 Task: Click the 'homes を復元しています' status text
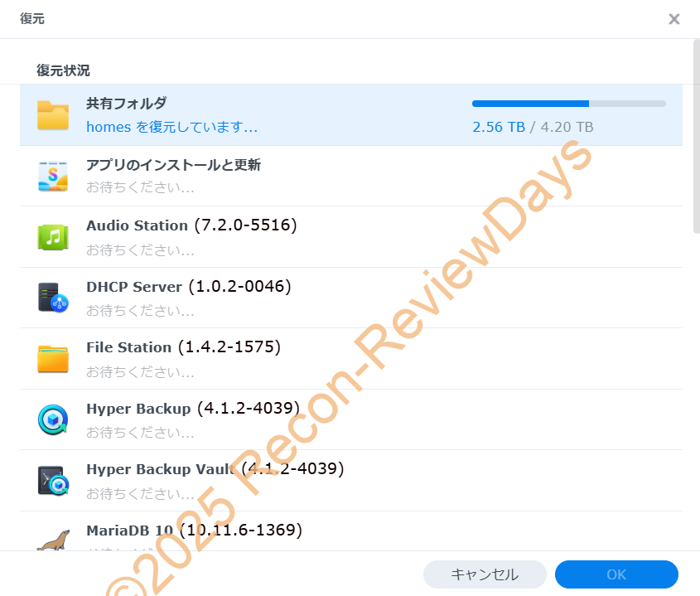click(171, 128)
